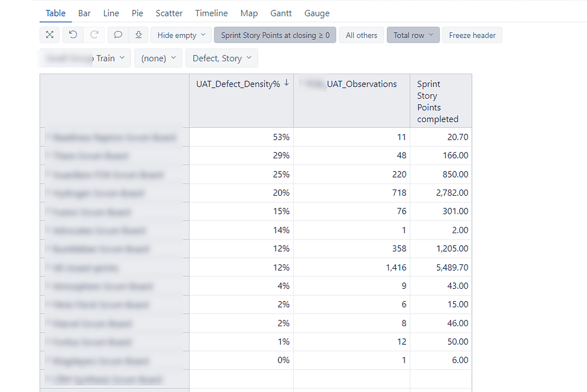The image size is (587, 392).
Task: Open comments using the speech bubble icon
Action: tap(117, 35)
